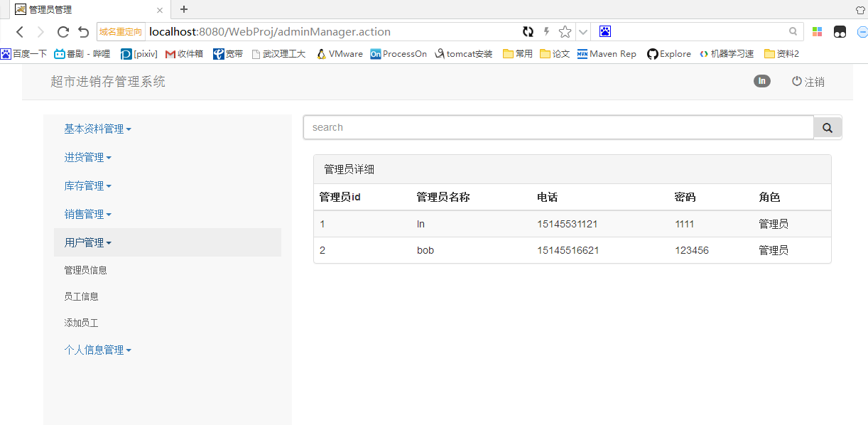
Task: Open the 常用 bookmarks folder
Action: pyautogui.click(x=518, y=53)
